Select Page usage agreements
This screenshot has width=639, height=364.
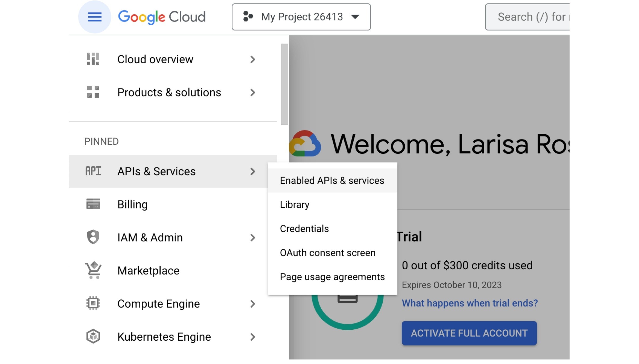coord(332,277)
